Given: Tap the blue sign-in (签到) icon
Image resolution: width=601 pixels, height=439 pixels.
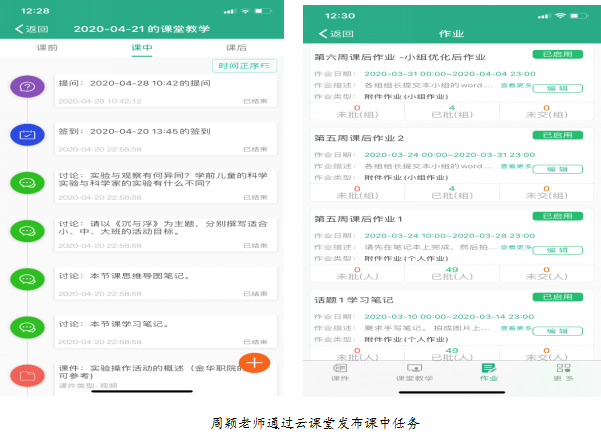Looking at the screenshot, I should tap(27, 134).
